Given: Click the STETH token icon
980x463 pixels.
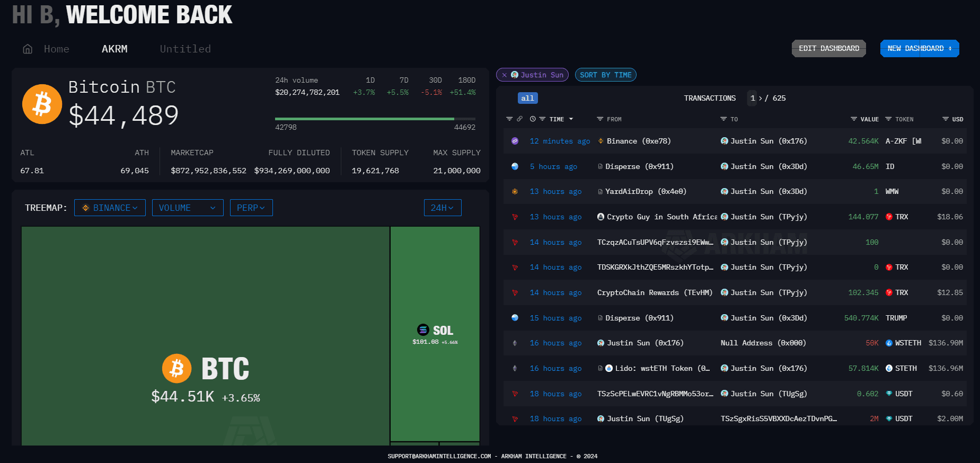Looking at the screenshot, I should tap(889, 368).
